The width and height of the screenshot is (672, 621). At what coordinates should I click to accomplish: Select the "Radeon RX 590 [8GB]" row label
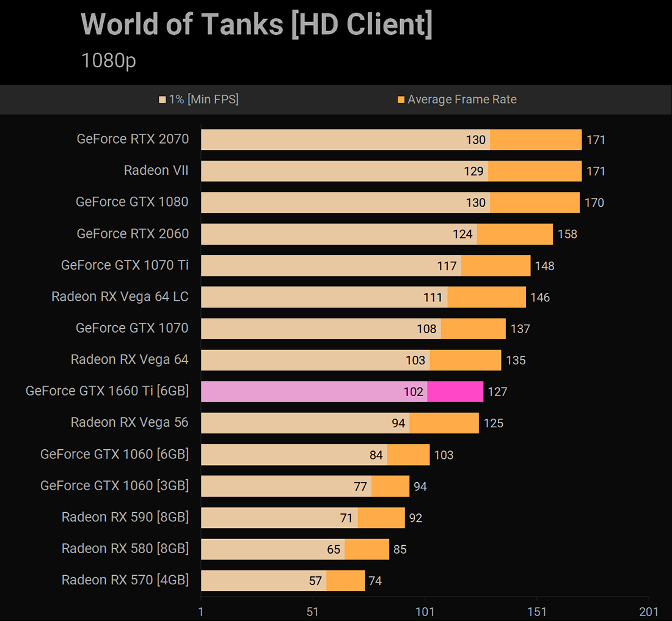coord(125,516)
